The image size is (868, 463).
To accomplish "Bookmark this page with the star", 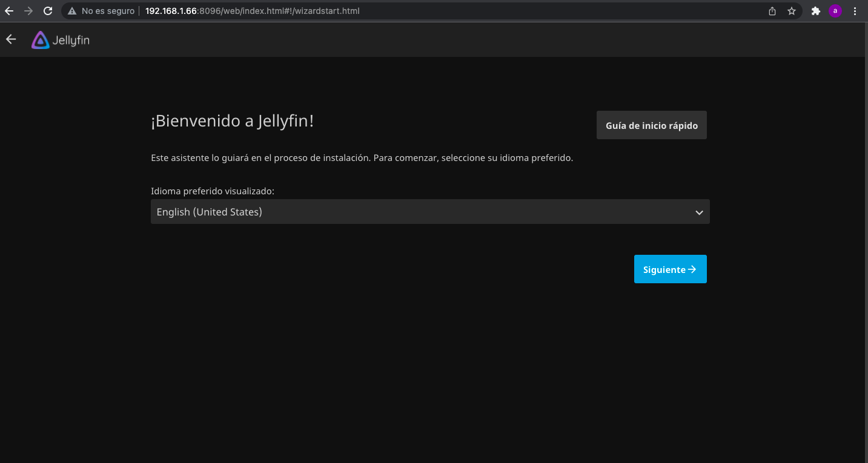I will click(791, 11).
